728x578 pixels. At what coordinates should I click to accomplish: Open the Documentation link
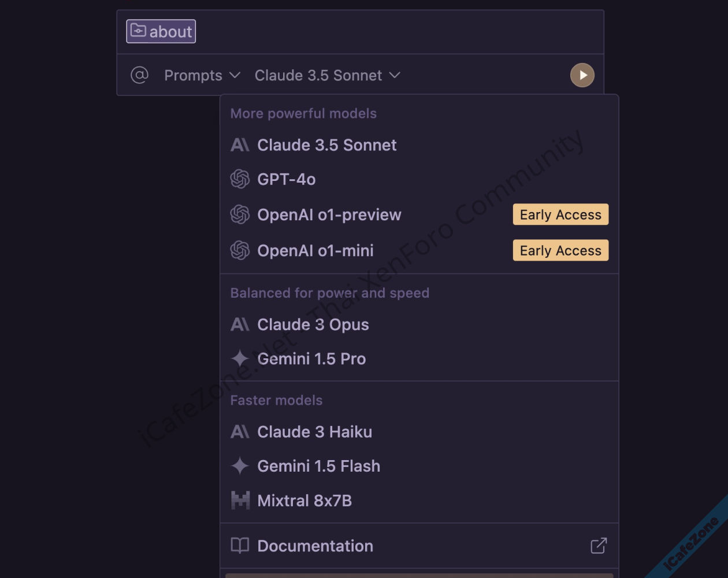coord(315,546)
